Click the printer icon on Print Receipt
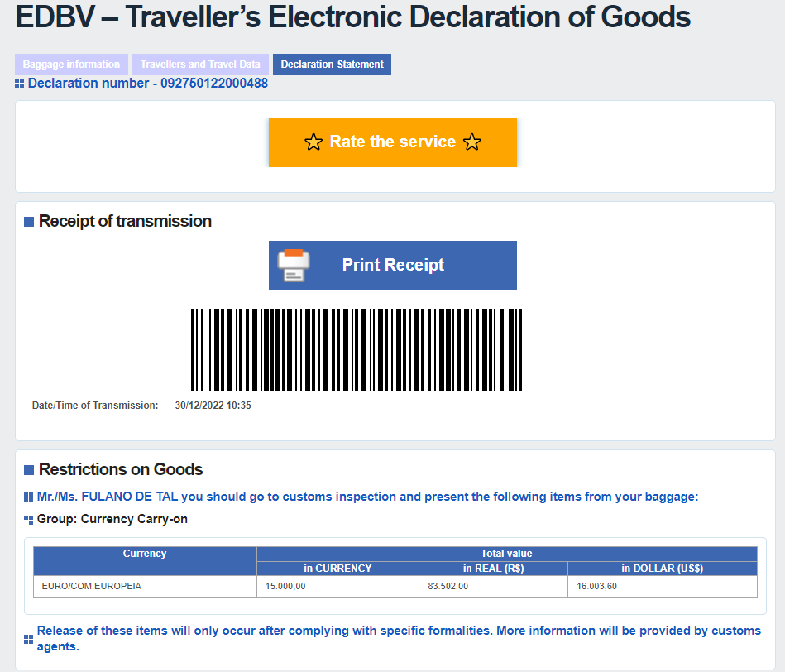The height and width of the screenshot is (672, 785). (x=294, y=266)
